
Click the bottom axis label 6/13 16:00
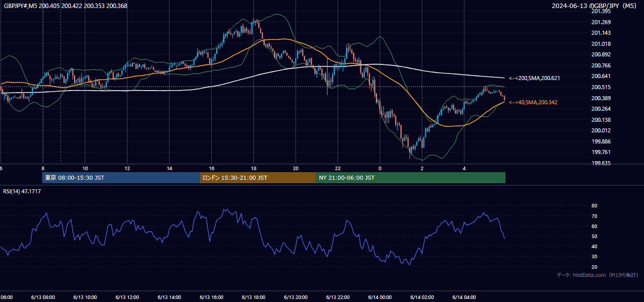click(212, 297)
